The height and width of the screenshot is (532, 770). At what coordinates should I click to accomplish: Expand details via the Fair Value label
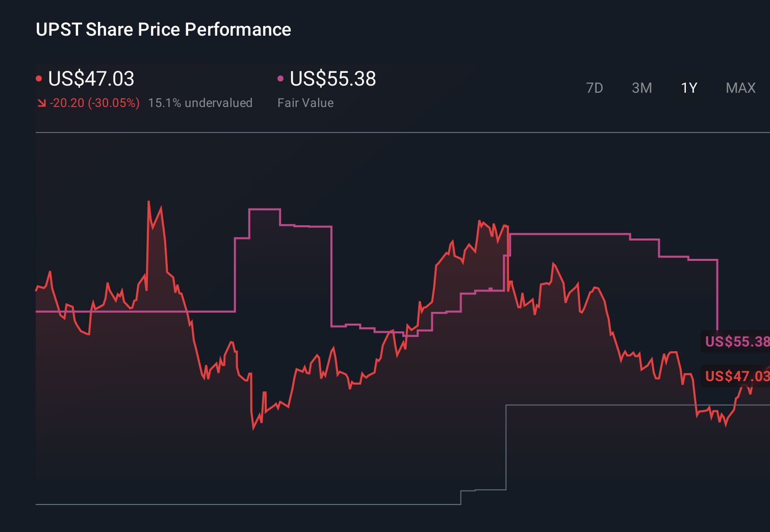(305, 103)
